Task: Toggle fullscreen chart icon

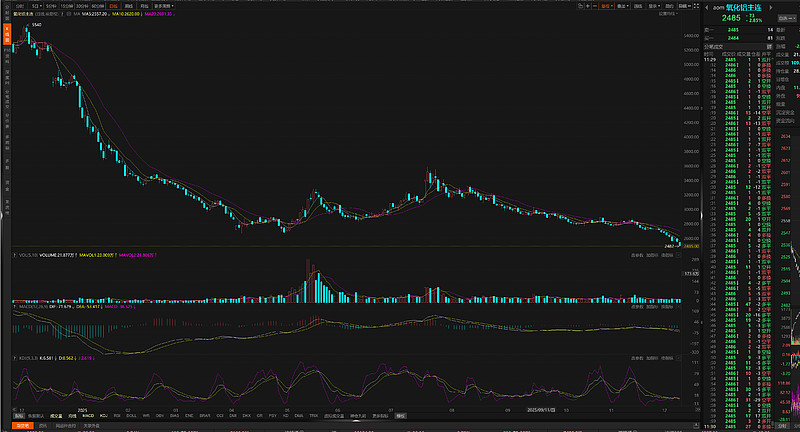Action: [x=696, y=6]
